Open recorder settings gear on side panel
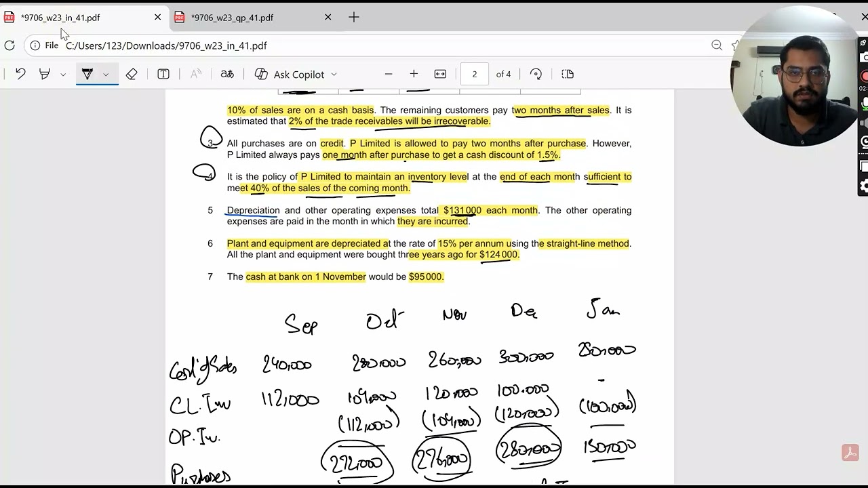 pos(864,186)
